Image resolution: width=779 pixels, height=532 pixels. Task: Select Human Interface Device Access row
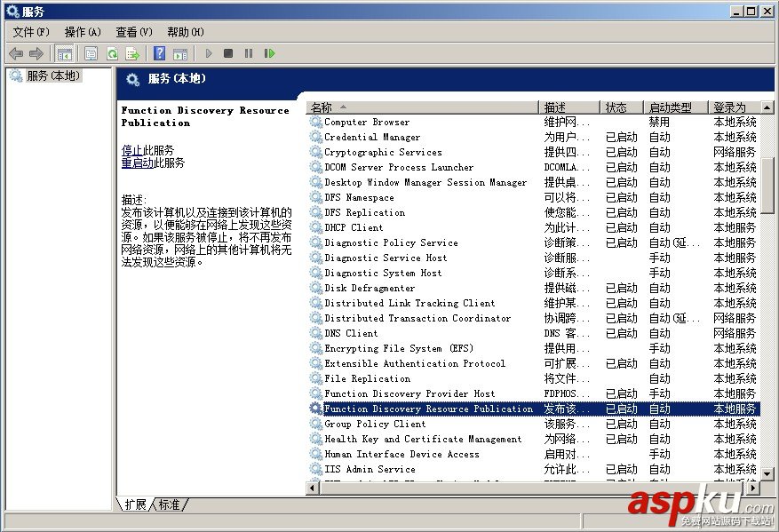coord(533,454)
